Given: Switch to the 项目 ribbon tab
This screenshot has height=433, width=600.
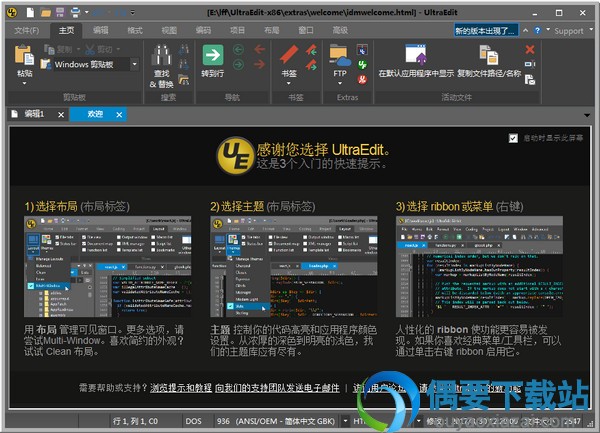Looking at the screenshot, I should tap(237, 30).
